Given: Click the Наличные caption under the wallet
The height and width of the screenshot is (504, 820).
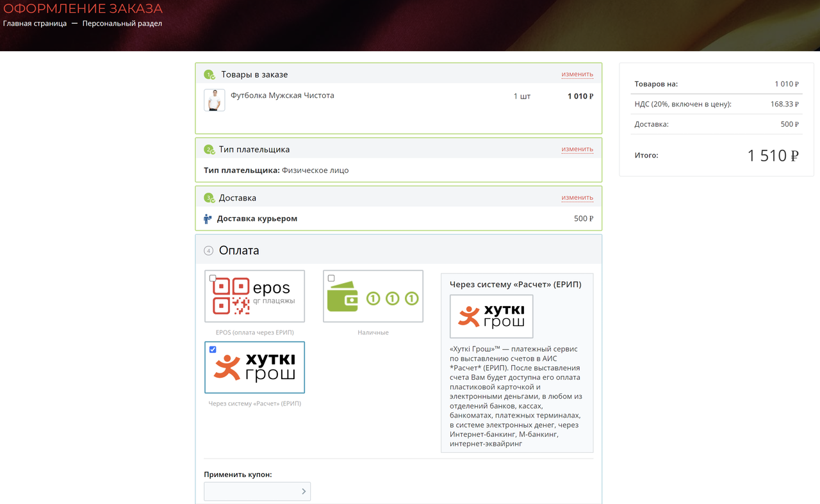Looking at the screenshot, I should point(373,332).
